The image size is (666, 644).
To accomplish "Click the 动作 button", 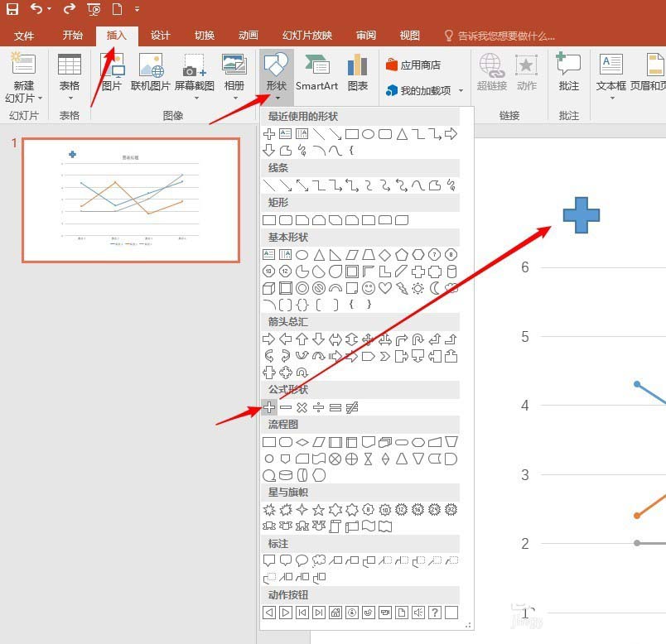I will [527, 72].
